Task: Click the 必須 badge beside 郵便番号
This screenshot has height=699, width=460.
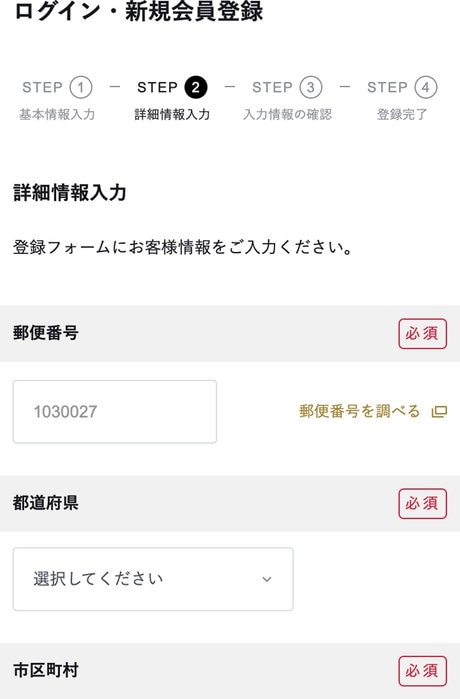Action: pyautogui.click(x=422, y=333)
